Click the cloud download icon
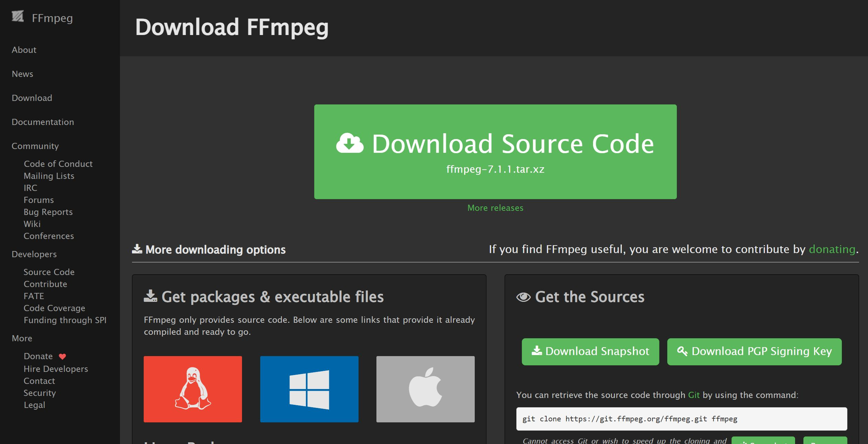Image resolution: width=868 pixels, height=444 pixels. [349, 144]
